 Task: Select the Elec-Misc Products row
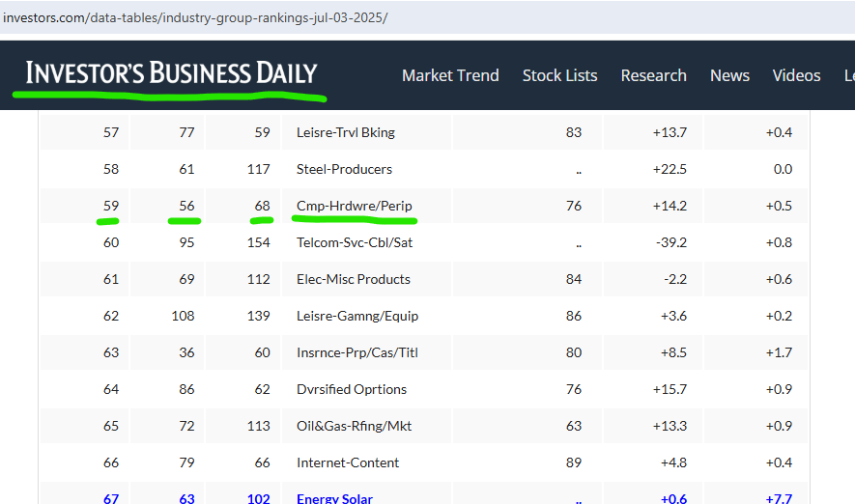coord(424,279)
